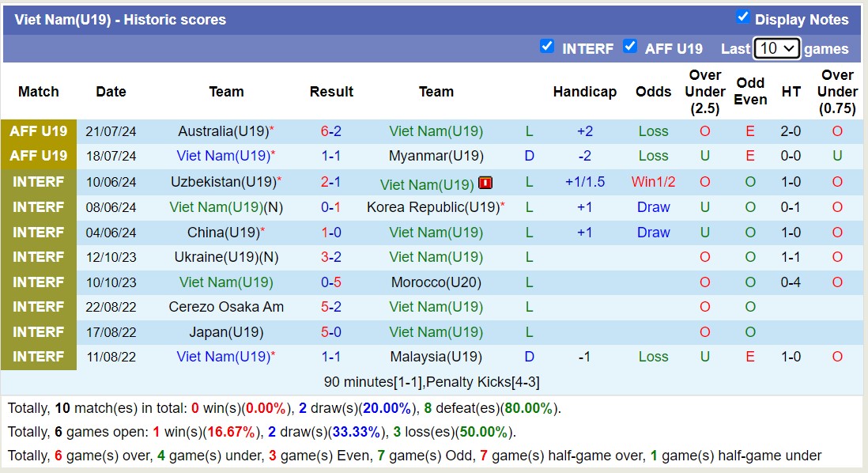Click the 6-2 result score
The width and height of the screenshot is (868, 473).
tap(331, 131)
